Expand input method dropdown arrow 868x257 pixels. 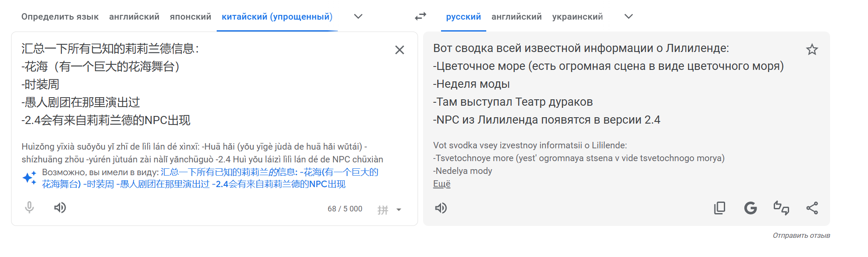tap(399, 210)
